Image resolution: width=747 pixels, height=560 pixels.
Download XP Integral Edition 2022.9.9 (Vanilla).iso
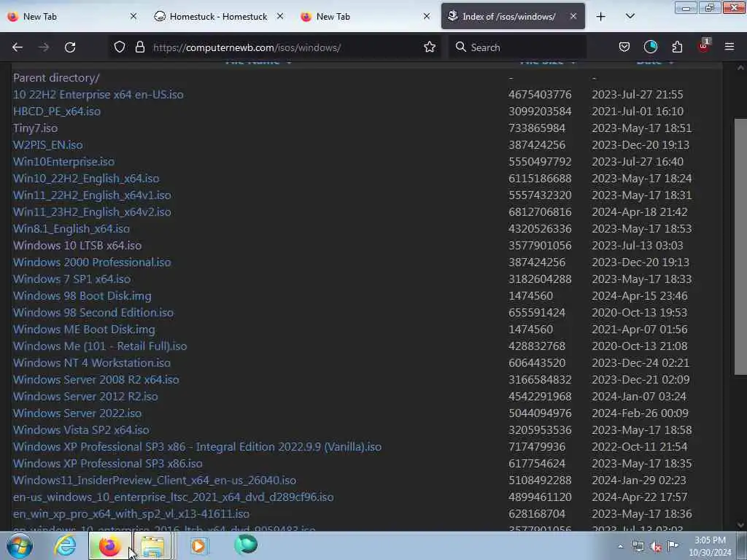click(x=197, y=447)
